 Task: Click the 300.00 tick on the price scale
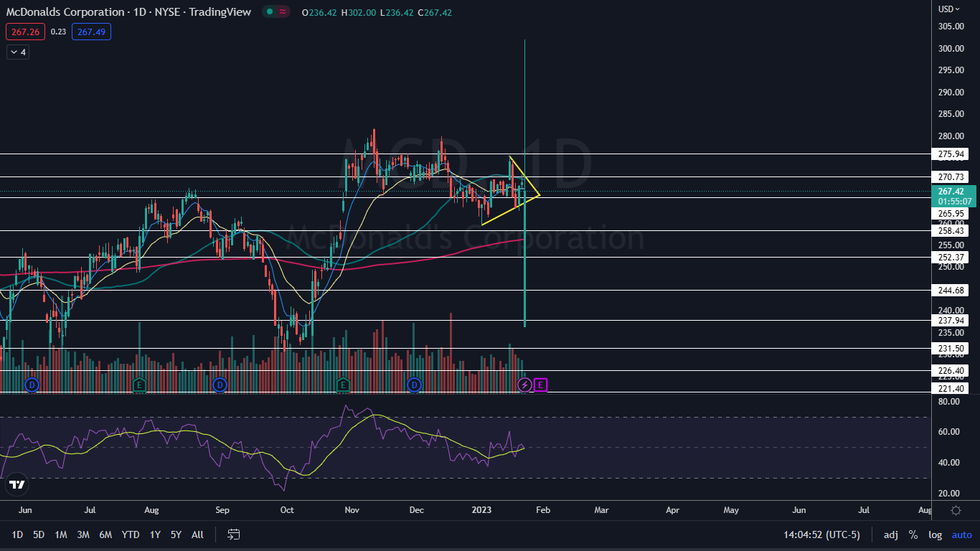(950, 48)
